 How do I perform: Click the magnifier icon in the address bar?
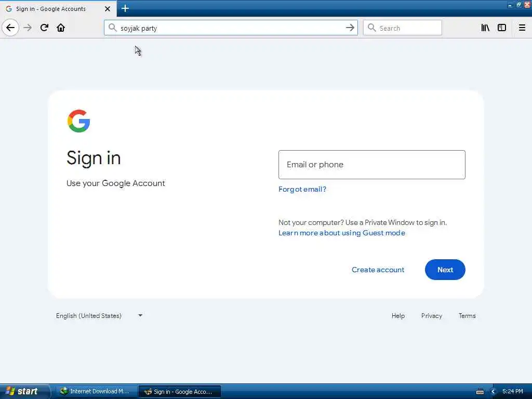pyautogui.click(x=112, y=28)
